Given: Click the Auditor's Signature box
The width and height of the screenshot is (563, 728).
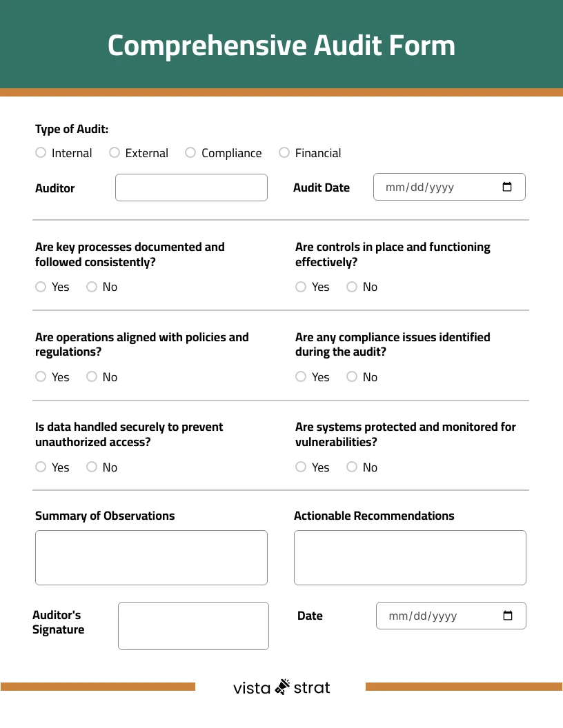Looking at the screenshot, I should point(193,625).
